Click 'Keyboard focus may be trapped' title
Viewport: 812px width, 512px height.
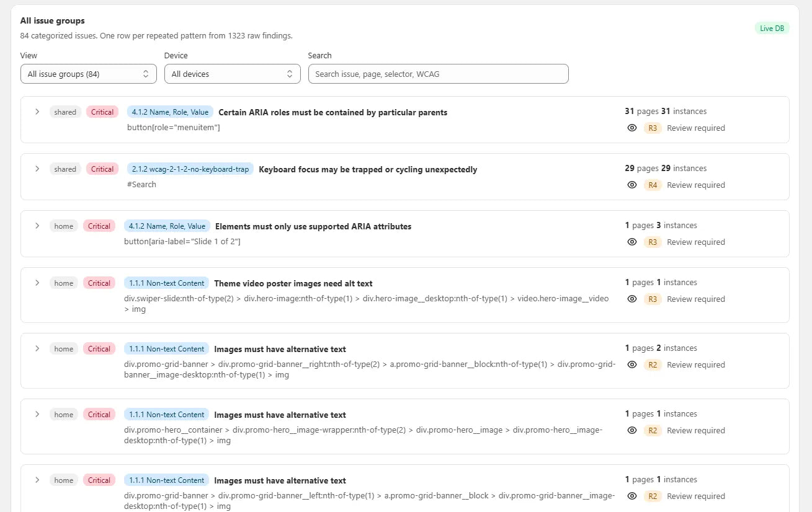368,169
